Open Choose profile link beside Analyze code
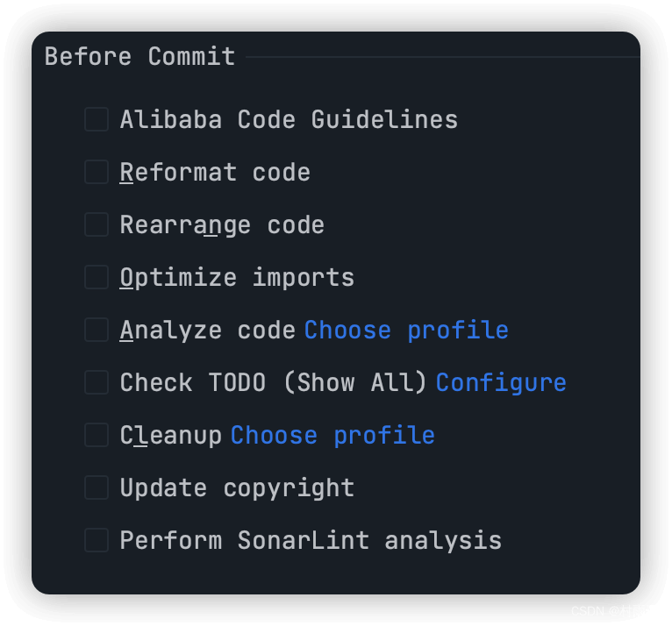This screenshot has height=626, width=672. click(406, 331)
